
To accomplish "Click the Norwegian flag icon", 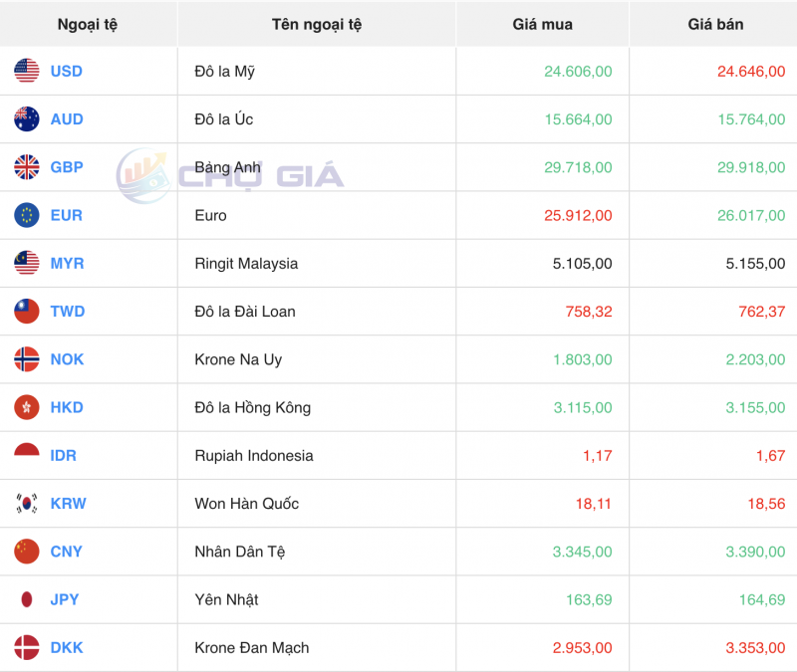I will click(x=27, y=359).
